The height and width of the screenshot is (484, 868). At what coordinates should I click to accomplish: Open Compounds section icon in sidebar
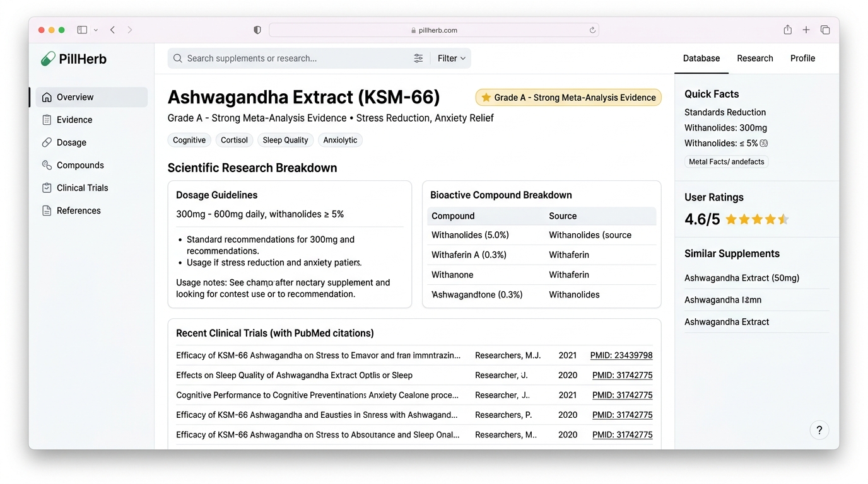click(47, 165)
